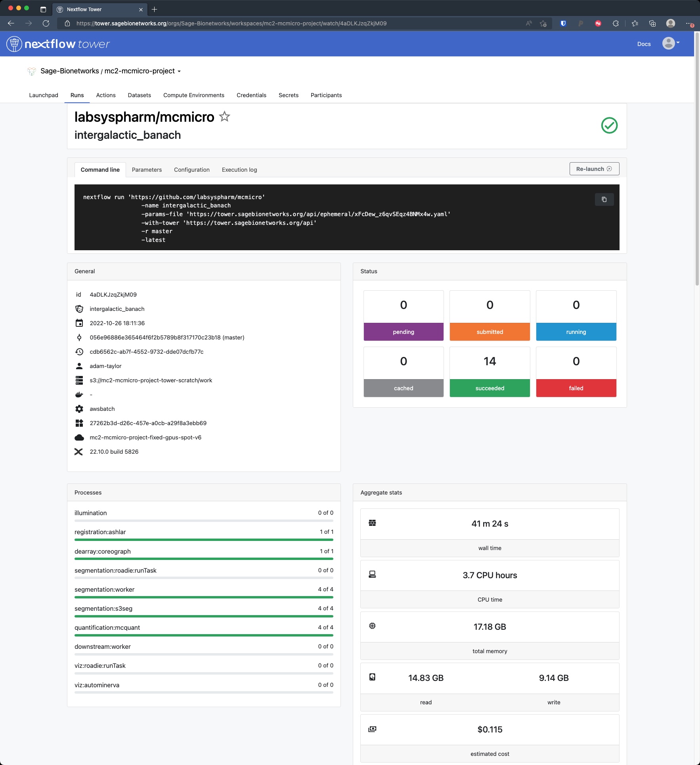Copy the nextflow run command
700x765 pixels.
[x=604, y=199]
